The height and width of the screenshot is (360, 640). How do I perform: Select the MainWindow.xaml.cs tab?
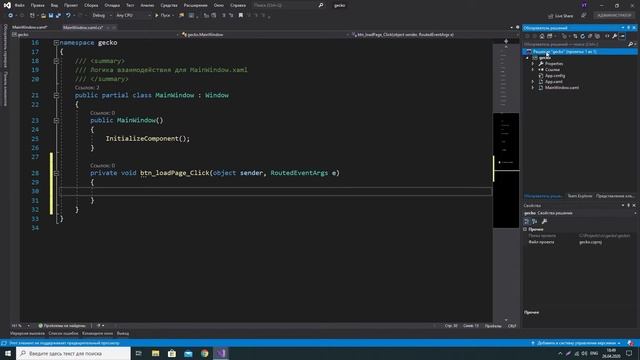83,27
